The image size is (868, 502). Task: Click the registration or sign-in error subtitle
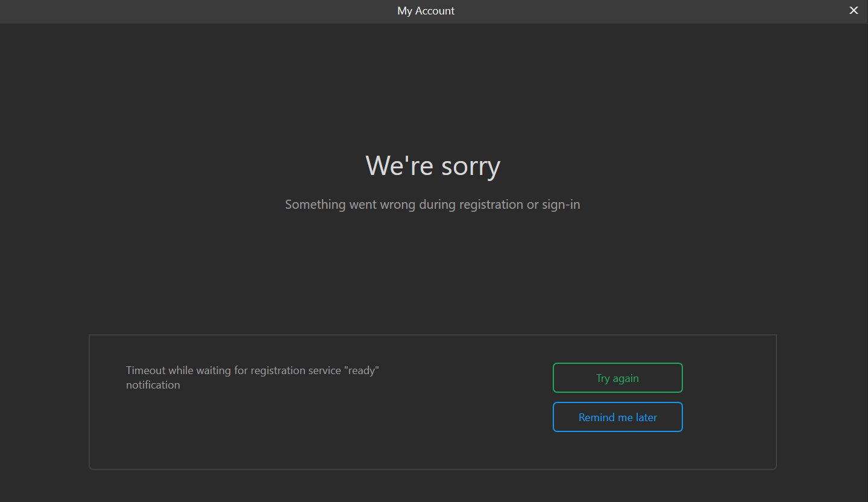pos(433,205)
